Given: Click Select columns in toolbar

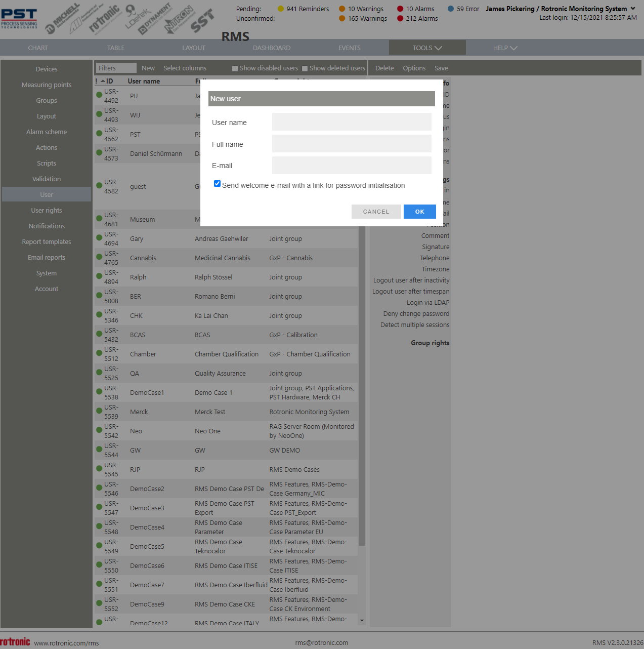Looking at the screenshot, I should tap(185, 68).
